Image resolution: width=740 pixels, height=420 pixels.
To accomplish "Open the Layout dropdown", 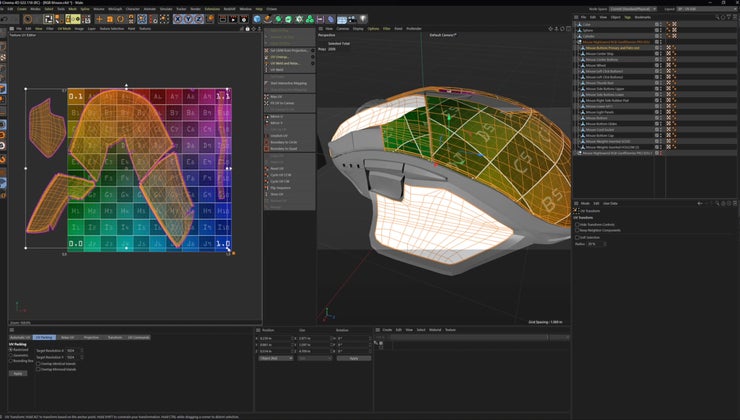I will tap(706, 9).
